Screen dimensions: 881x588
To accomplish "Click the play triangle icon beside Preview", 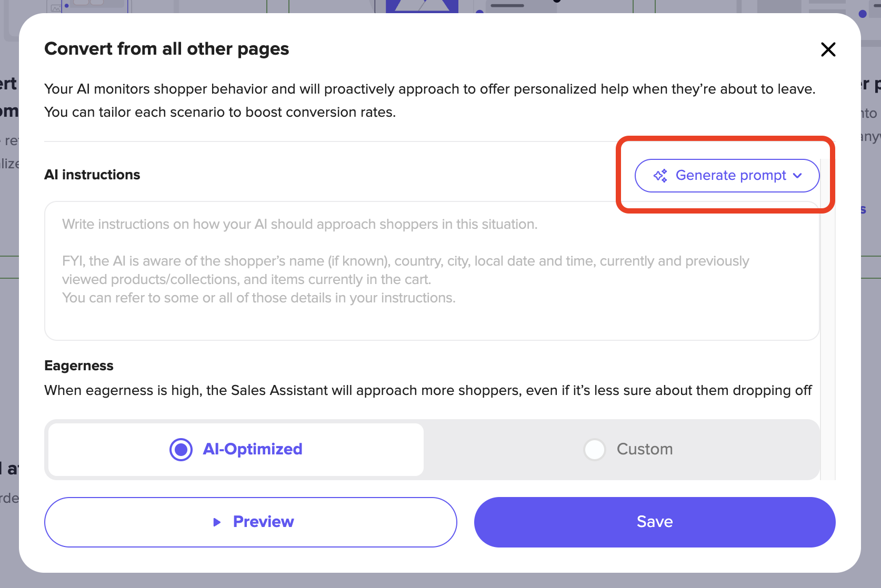I will pyautogui.click(x=217, y=522).
